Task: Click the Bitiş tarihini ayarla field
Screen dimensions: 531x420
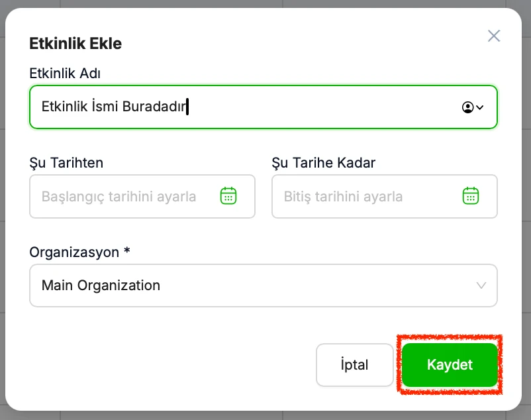Action: click(385, 197)
